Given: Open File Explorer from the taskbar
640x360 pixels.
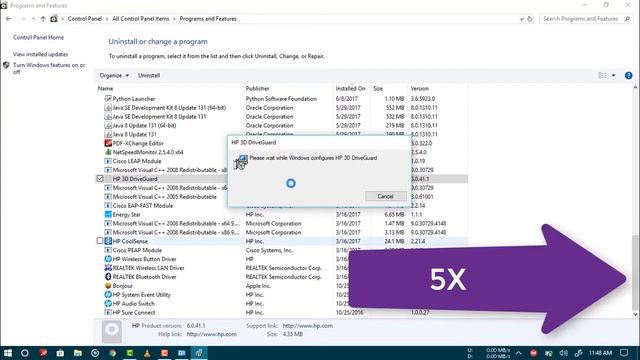Looking at the screenshot, I should [x=78, y=353].
